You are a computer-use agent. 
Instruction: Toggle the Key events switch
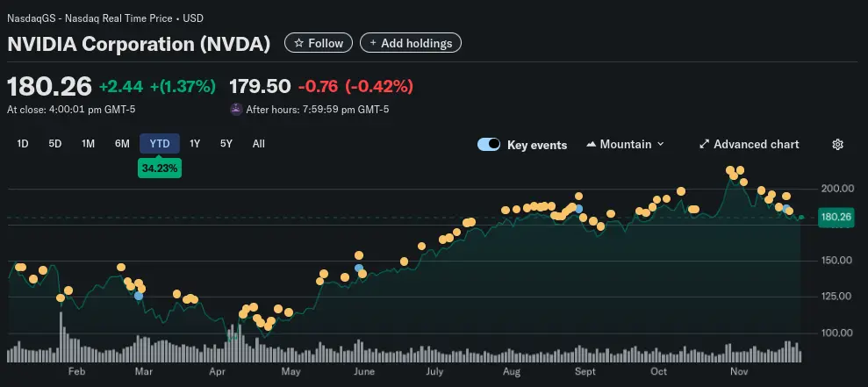(x=489, y=145)
